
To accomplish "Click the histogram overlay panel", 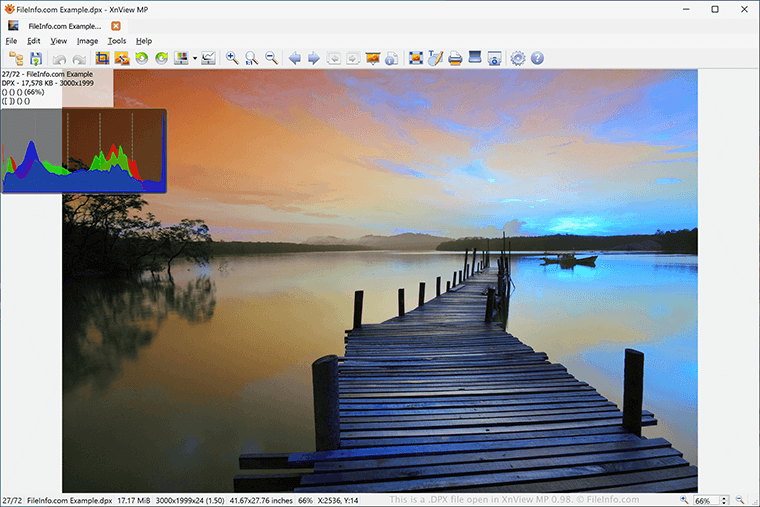I will tap(83, 151).
